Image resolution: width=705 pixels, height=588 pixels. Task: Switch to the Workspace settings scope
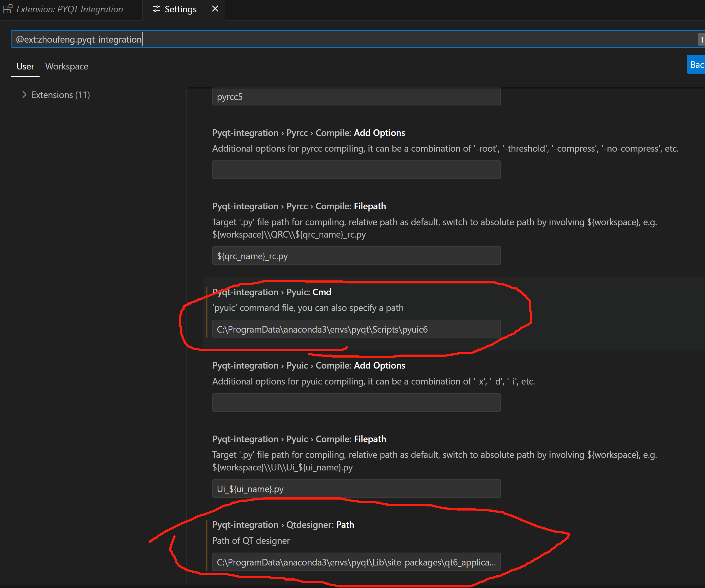66,66
